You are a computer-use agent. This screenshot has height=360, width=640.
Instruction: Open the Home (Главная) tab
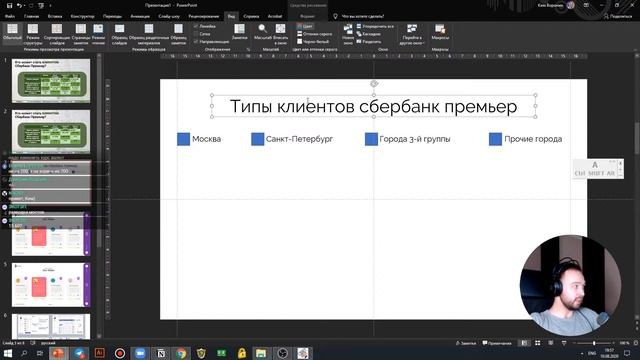coord(31,16)
